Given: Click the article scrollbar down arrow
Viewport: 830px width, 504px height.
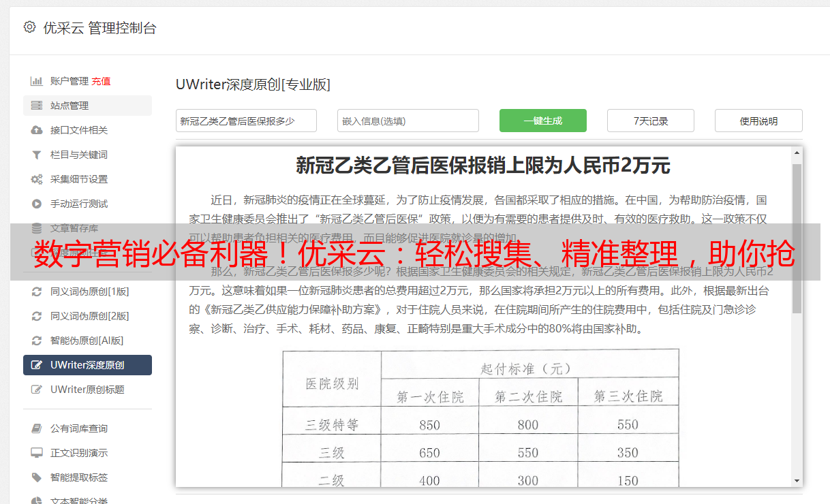Looking at the screenshot, I should point(797,480).
